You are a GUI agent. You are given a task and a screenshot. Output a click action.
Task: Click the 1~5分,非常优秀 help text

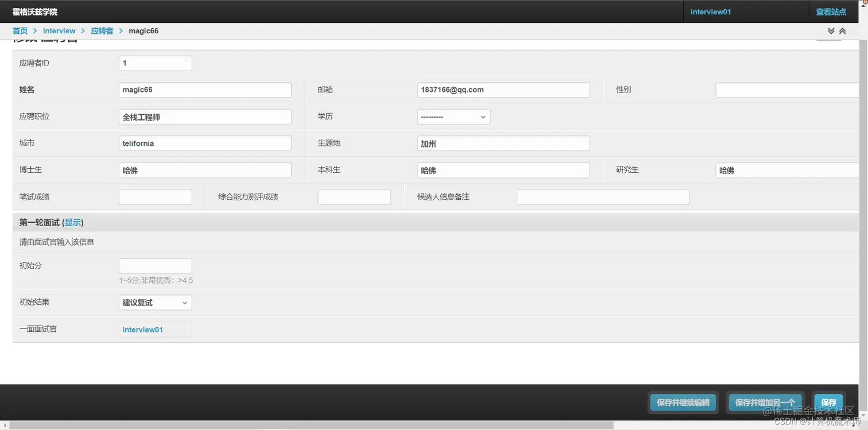(x=156, y=281)
